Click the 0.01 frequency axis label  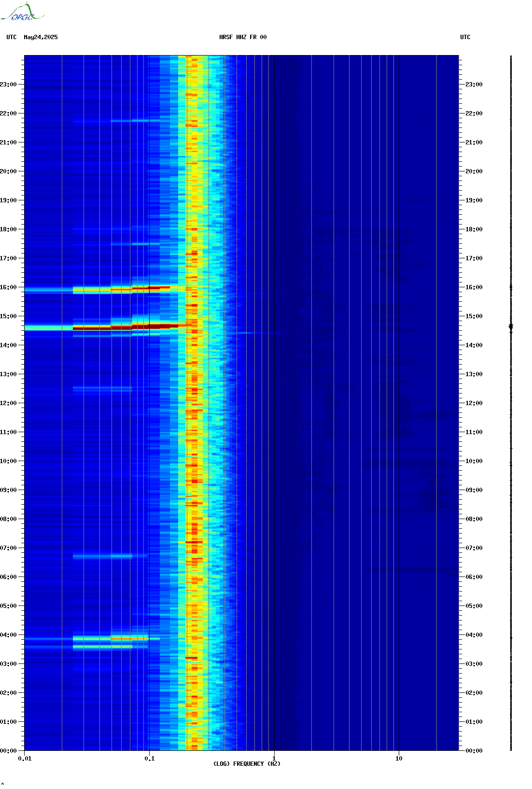[x=25, y=759]
